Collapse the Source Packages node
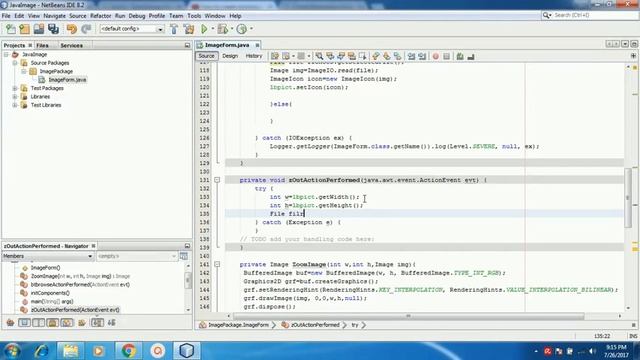 15,63
